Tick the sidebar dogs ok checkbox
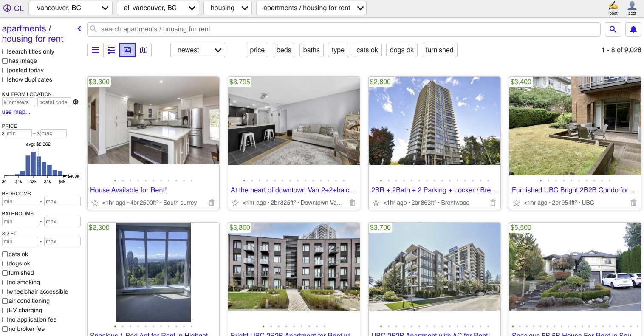Screen dimensions: 644x336 5,263
